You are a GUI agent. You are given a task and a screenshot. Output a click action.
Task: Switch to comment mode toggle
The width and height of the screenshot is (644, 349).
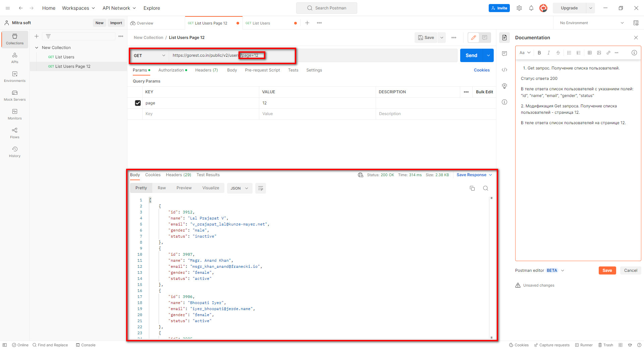click(485, 38)
